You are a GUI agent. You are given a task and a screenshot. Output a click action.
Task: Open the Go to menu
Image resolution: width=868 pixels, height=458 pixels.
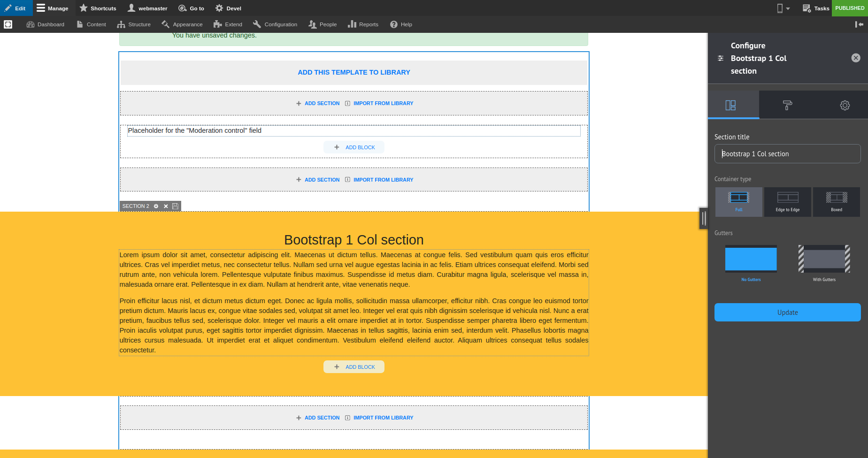pyautogui.click(x=192, y=8)
